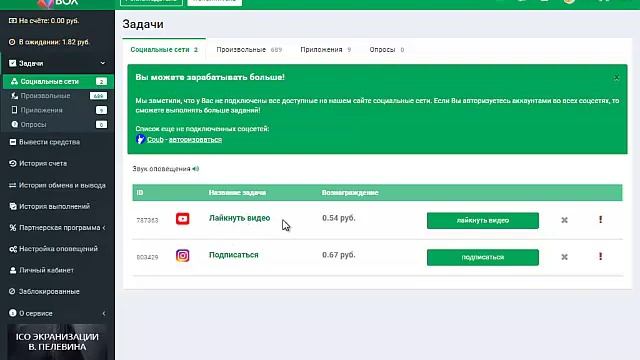Toggle the notification sound speaker icon

click(x=196, y=169)
